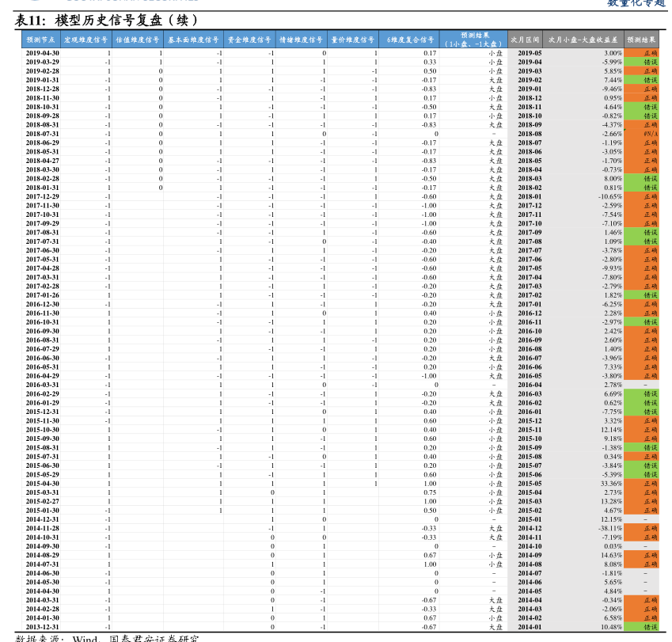Click the 数量化专题 header text
The width and height of the screenshot is (672, 642).
636,3
